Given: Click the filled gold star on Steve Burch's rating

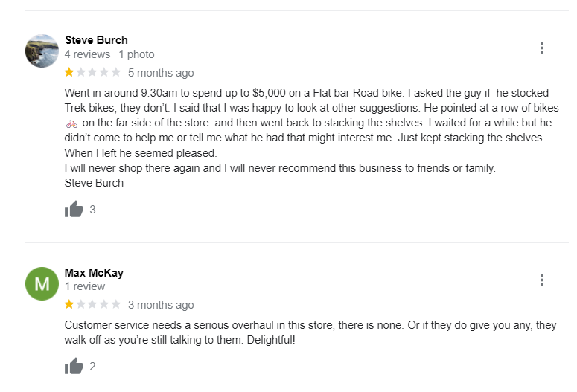Looking at the screenshot, I should tap(69, 73).
